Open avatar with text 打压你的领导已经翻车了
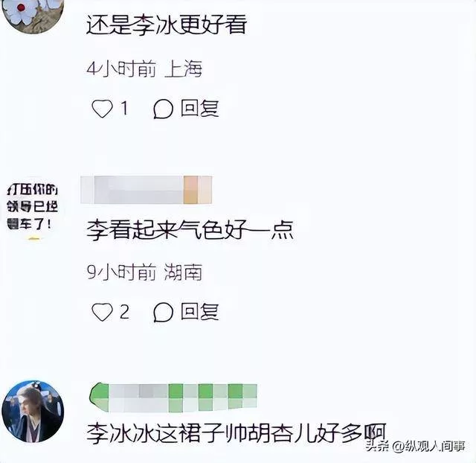The width and height of the screenshot is (476, 463). tap(33, 208)
